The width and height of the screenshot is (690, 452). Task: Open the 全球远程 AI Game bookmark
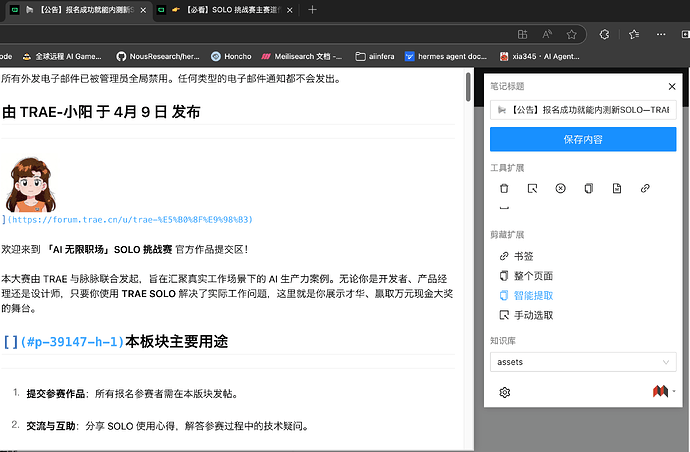point(62,56)
